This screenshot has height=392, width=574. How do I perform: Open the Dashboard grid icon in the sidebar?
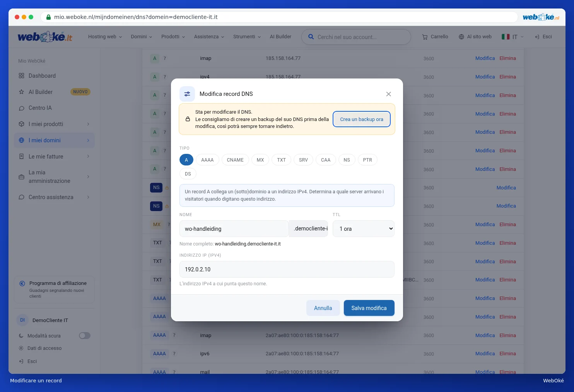pyautogui.click(x=22, y=76)
